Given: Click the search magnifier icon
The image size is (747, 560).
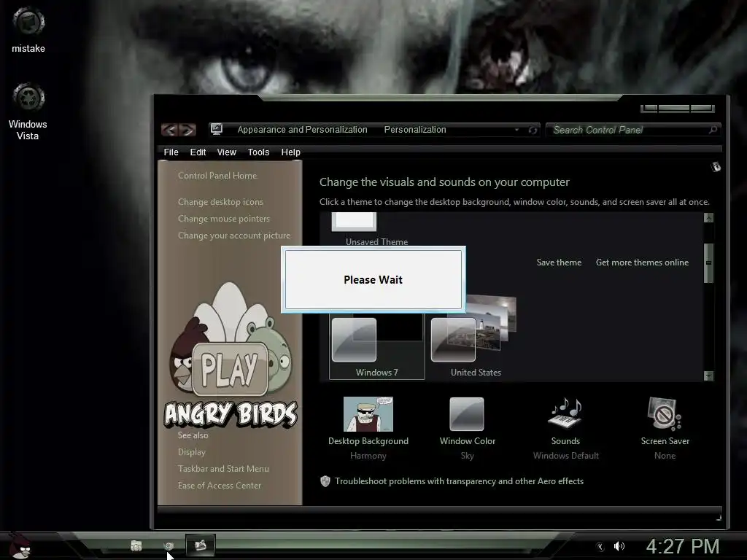Looking at the screenshot, I should [x=713, y=130].
